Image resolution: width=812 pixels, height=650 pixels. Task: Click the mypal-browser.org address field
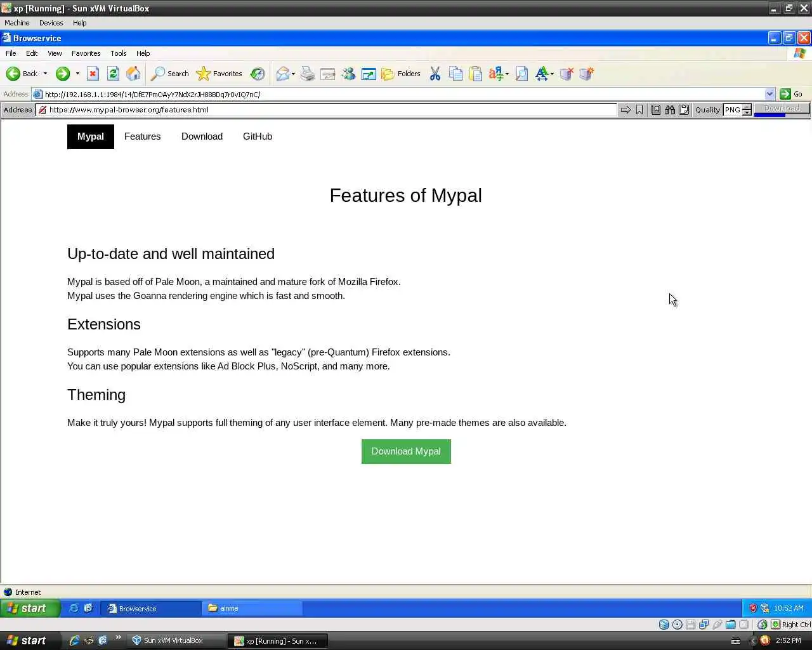pyautogui.click(x=326, y=110)
